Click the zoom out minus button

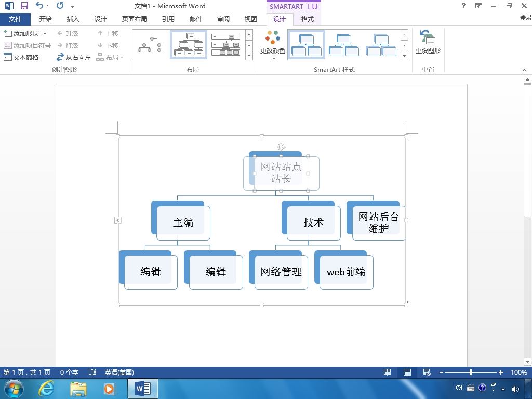click(441, 373)
